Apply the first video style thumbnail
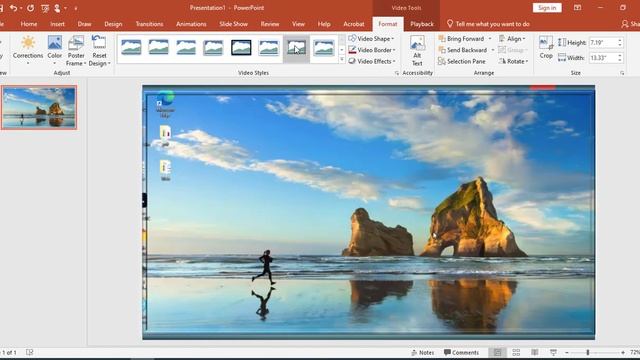Screen dimensions: 640x360 point(131,48)
